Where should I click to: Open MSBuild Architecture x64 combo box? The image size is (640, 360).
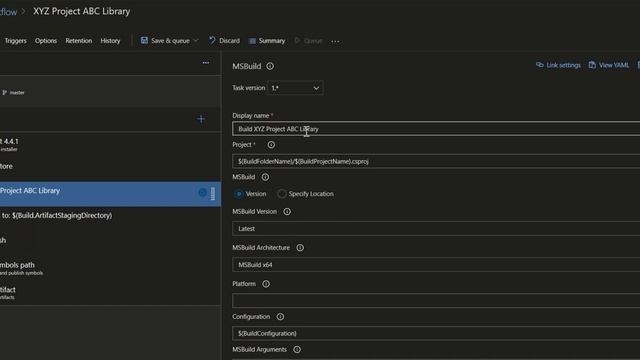click(436, 265)
